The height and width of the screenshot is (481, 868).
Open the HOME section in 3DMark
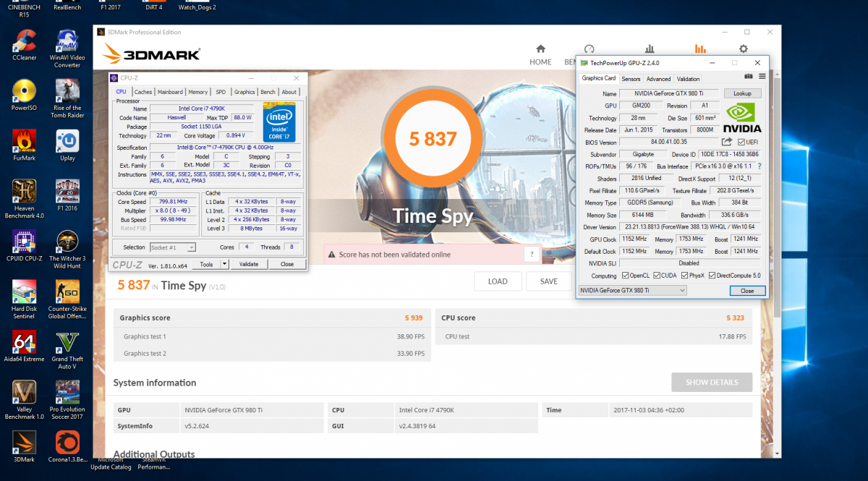540,55
